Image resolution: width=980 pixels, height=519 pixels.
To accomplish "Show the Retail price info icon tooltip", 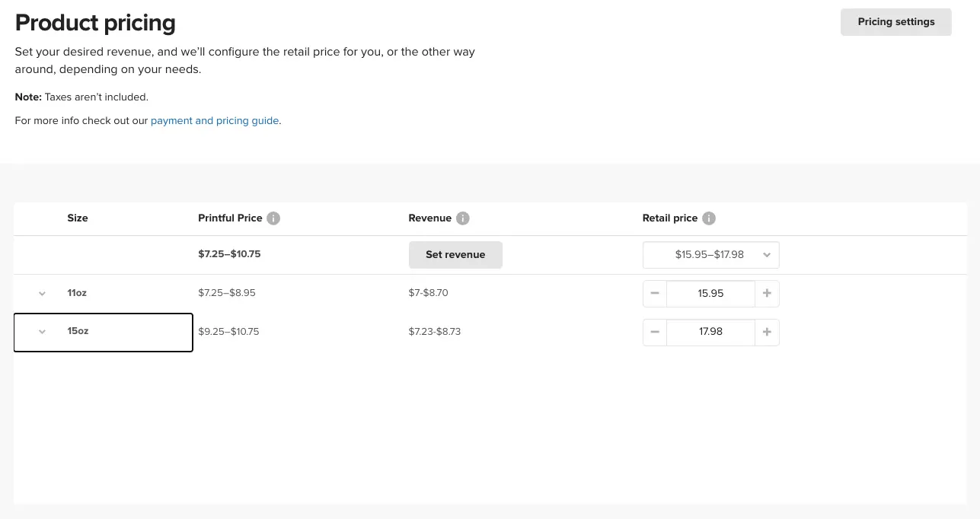I will (x=708, y=218).
